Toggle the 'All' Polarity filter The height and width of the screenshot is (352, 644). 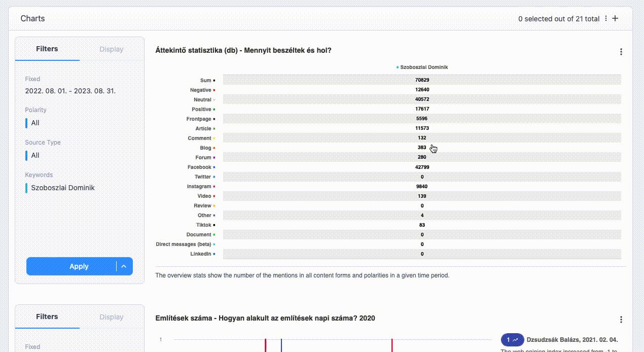click(x=34, y=123)
